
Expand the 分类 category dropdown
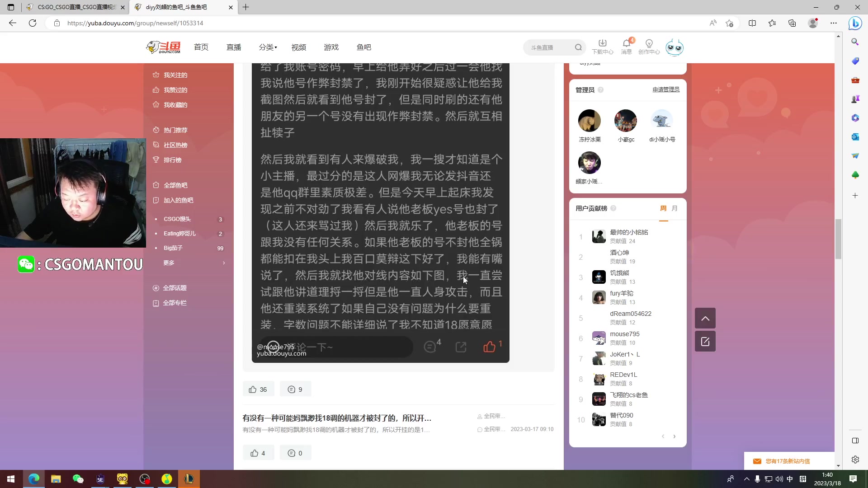pos(268,47)
